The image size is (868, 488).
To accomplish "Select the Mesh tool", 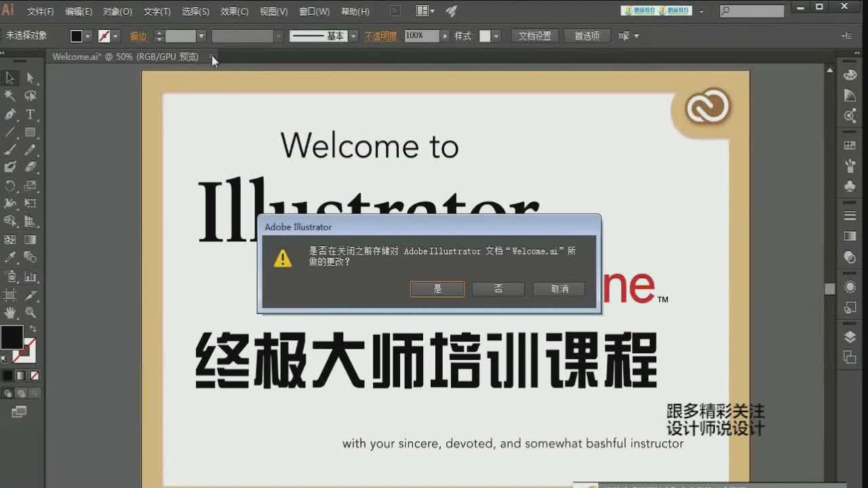I will click(10, 239).
